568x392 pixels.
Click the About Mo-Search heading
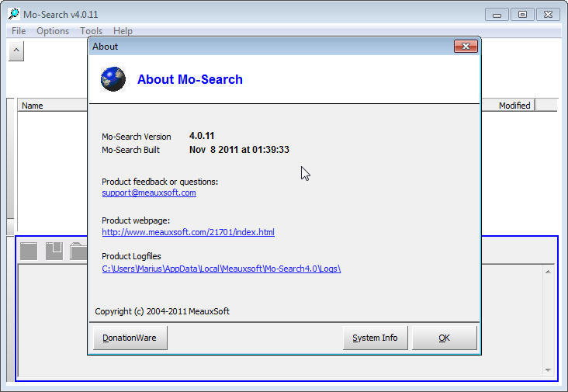tap(190, 79)
